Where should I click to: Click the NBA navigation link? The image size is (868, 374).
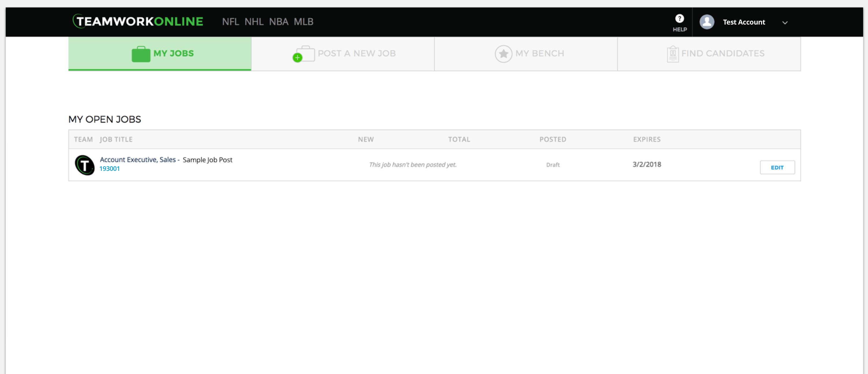click(279, 22)
